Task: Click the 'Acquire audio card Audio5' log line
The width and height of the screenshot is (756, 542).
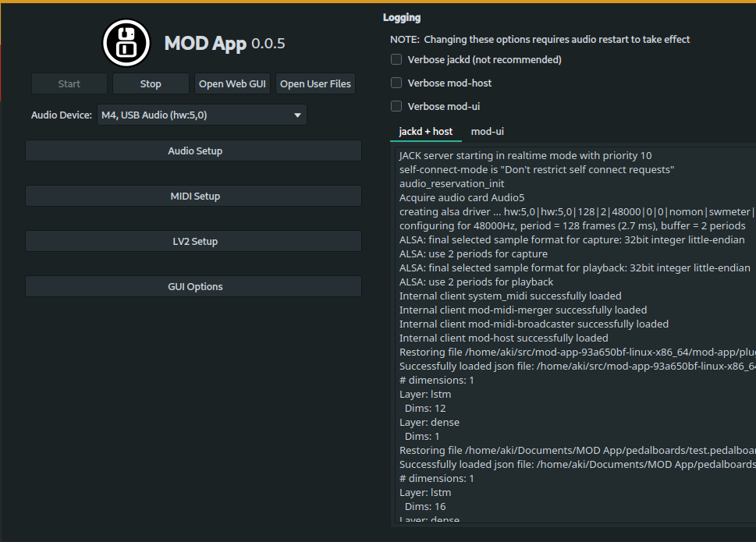Action: click(x=462, y=198)
